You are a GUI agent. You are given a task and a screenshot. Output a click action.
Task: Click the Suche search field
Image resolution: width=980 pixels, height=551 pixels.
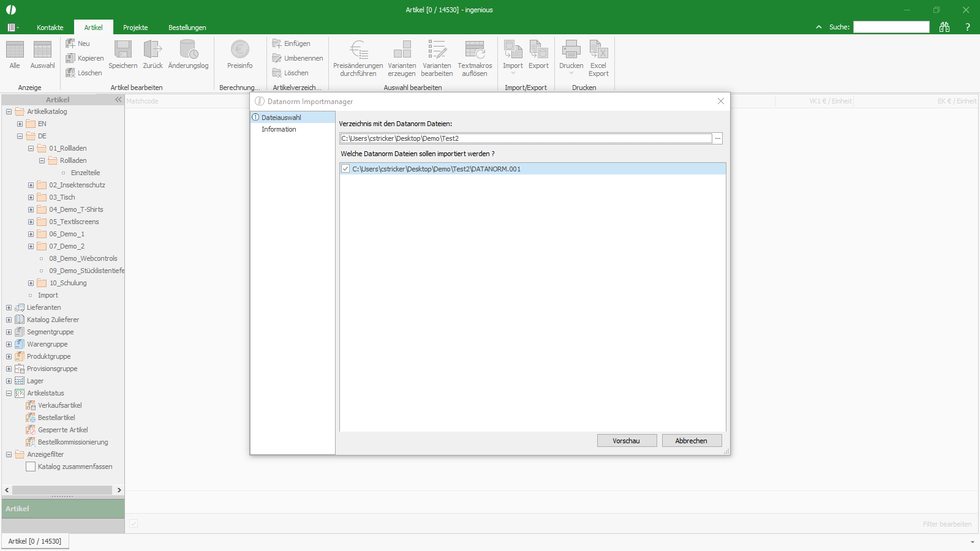891,27
